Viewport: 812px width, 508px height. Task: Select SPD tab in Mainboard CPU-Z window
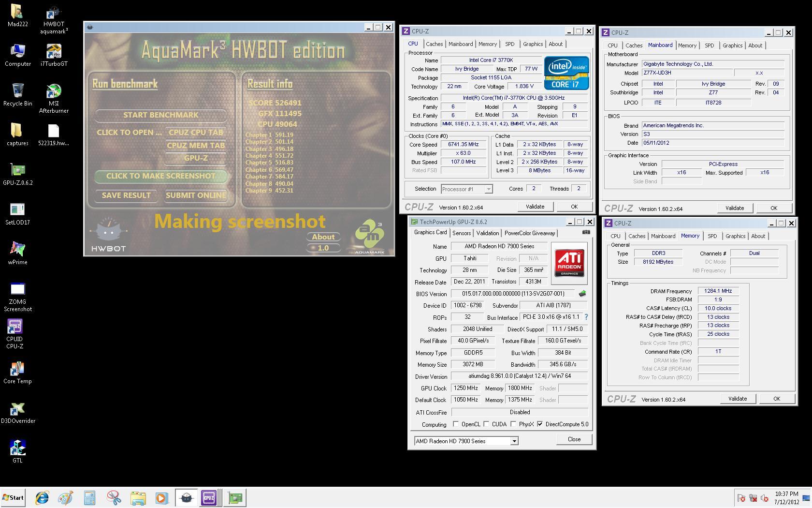click(709, 45)
